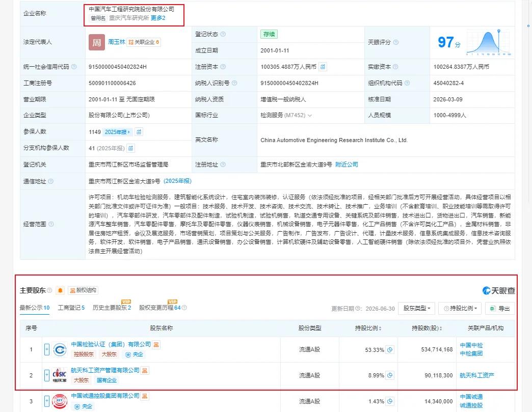Open shareholder 中国诚通控股集团有限公司
This screenshot has height=412, width=532.
(105, 396)
